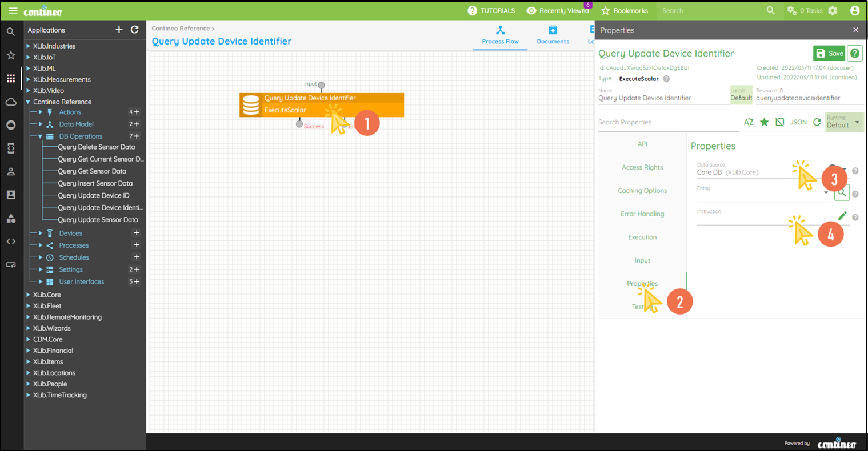Sort properties alphabetically with AZ icon
The height and width of the screenshot is (451, 868).
pyautogui.click(x=749, y=122)
